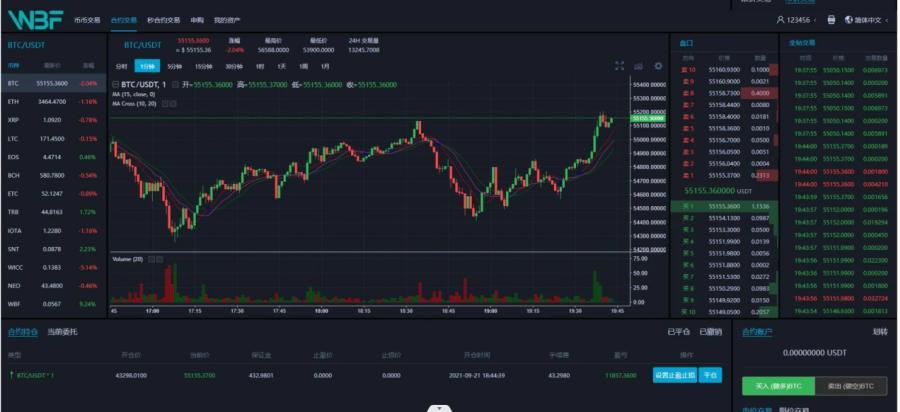Switch to 币币交易 menu tab
This screenshot has width=900, height=412.
coord(87,20)
